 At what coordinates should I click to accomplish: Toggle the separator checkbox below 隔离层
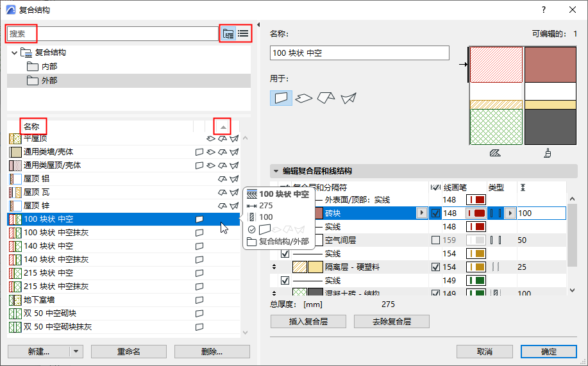point(285,281)
